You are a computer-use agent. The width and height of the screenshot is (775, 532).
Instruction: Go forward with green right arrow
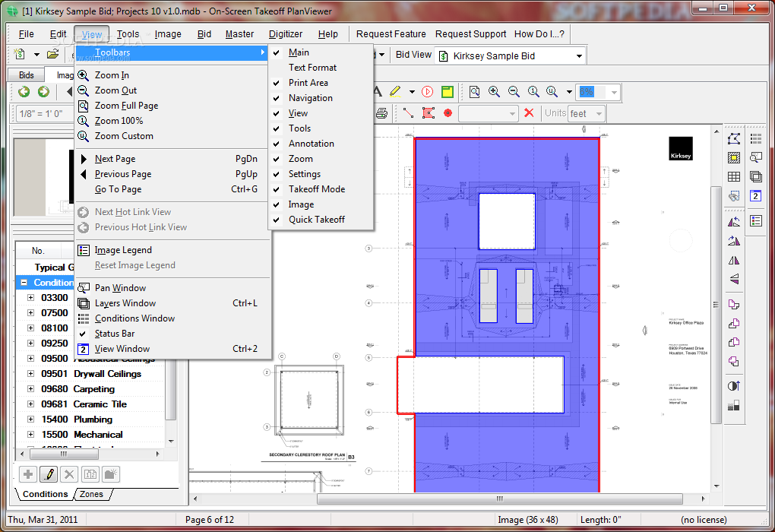(x=43, y=91)
